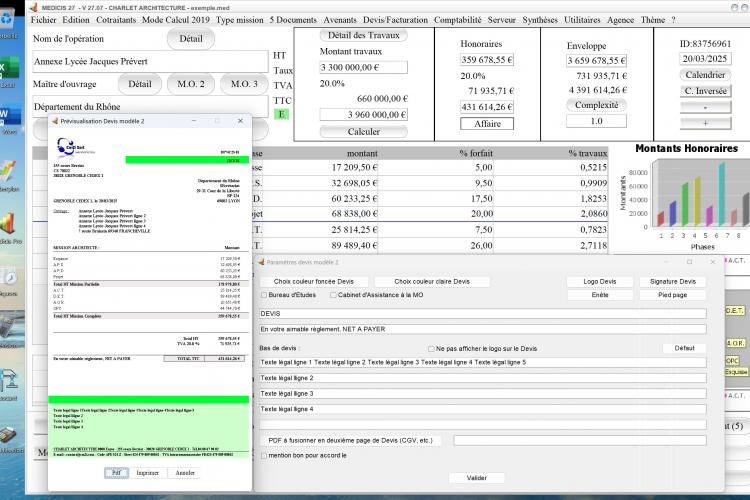The width and height of the screenshot is (750, 500).
Task: Click the Medicis Pro desktop icon
Action: [10, 227]
